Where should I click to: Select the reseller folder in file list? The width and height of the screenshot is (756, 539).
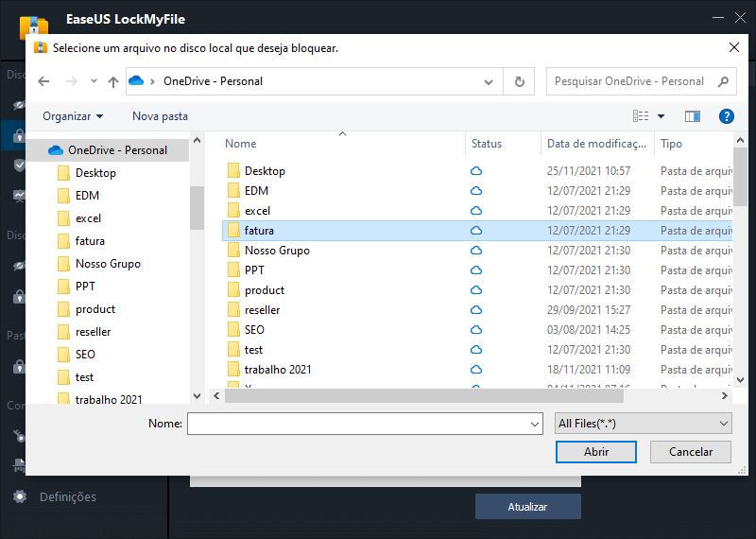pos(262,310)
